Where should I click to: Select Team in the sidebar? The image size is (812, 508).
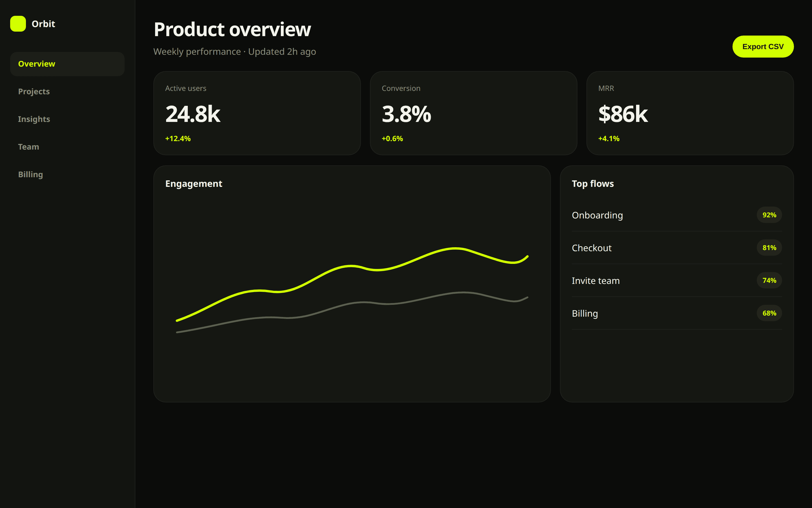click(x=67, y=147)
